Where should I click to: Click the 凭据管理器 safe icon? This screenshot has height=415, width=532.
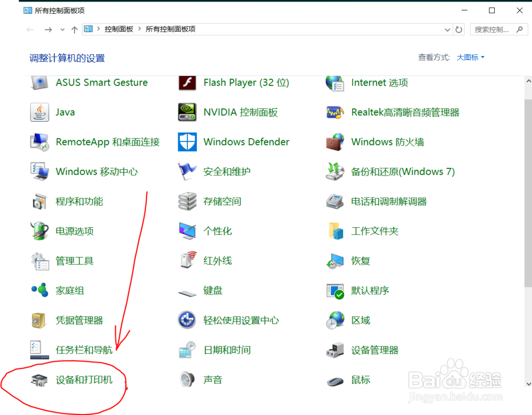(x=38, y=320)
